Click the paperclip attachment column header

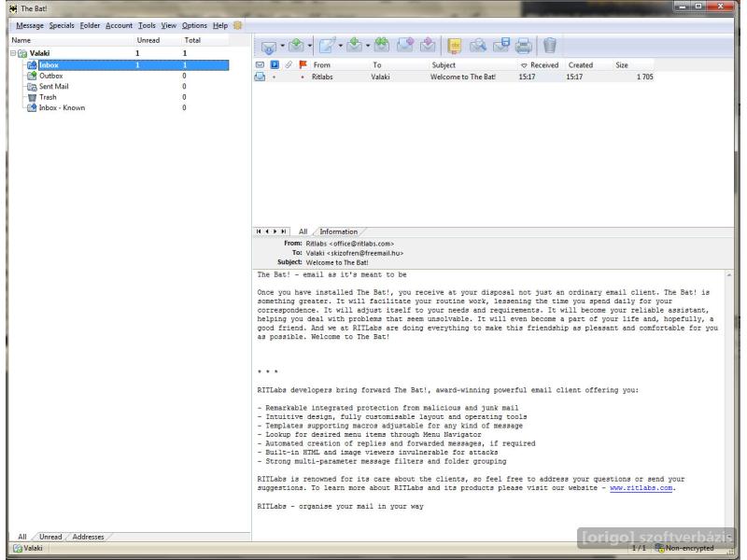tap(289, 64)
